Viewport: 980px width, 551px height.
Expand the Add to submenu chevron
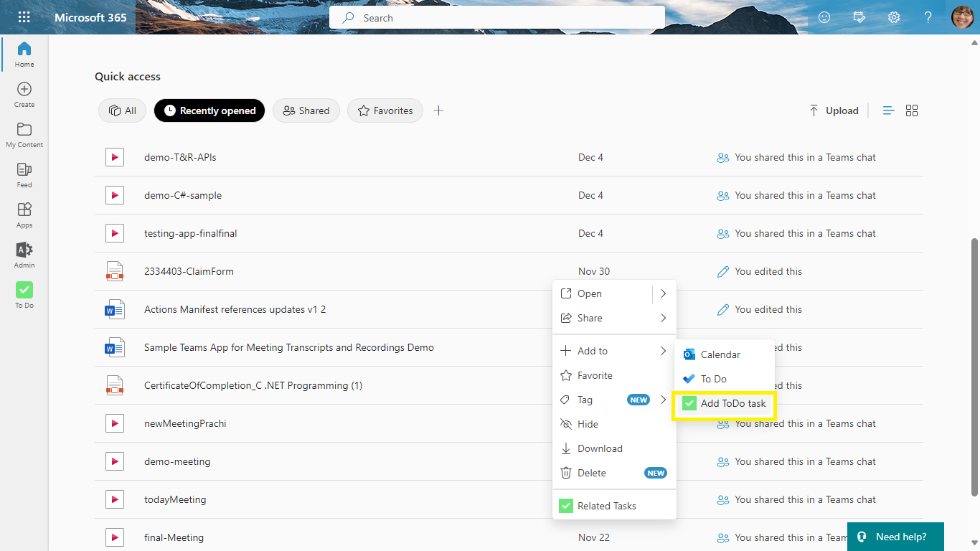(664, 351)
